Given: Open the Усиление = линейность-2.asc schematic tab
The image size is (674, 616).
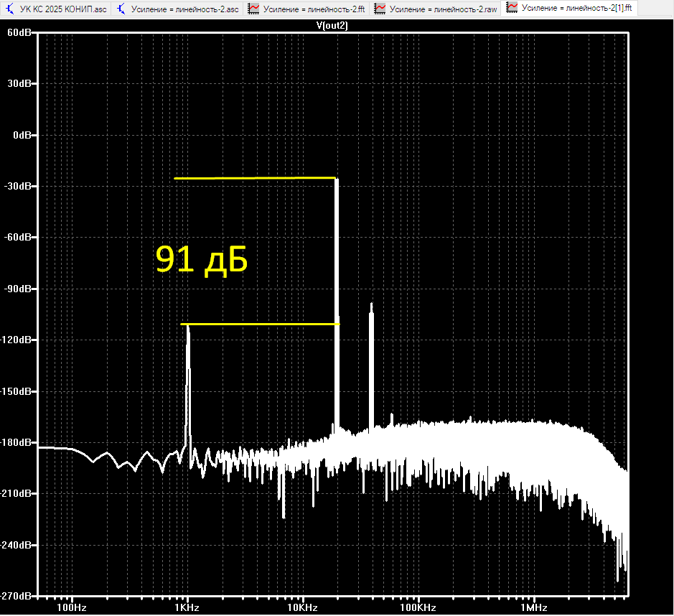Looking at the screenshot, I should click(177, 9).
